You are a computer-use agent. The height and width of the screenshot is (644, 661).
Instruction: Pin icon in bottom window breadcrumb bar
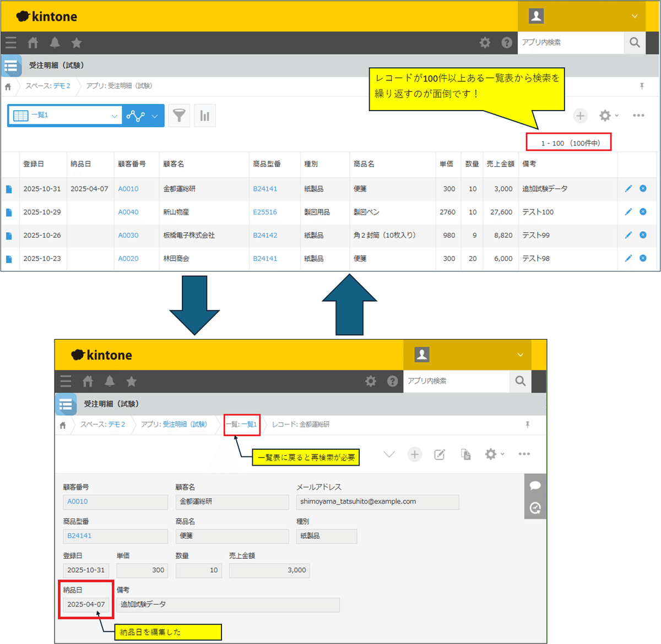pyautogui.click(x=528, y=424)
